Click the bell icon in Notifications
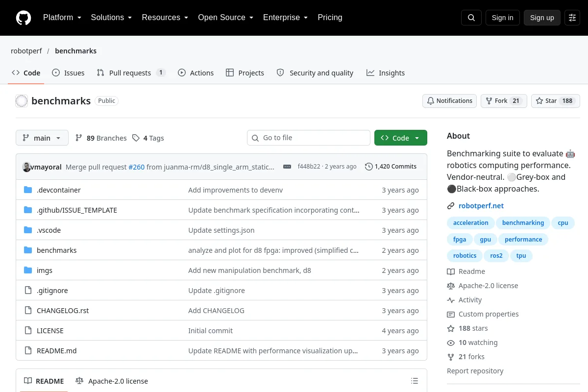588x392 pixels. click(x=431, y=101)
